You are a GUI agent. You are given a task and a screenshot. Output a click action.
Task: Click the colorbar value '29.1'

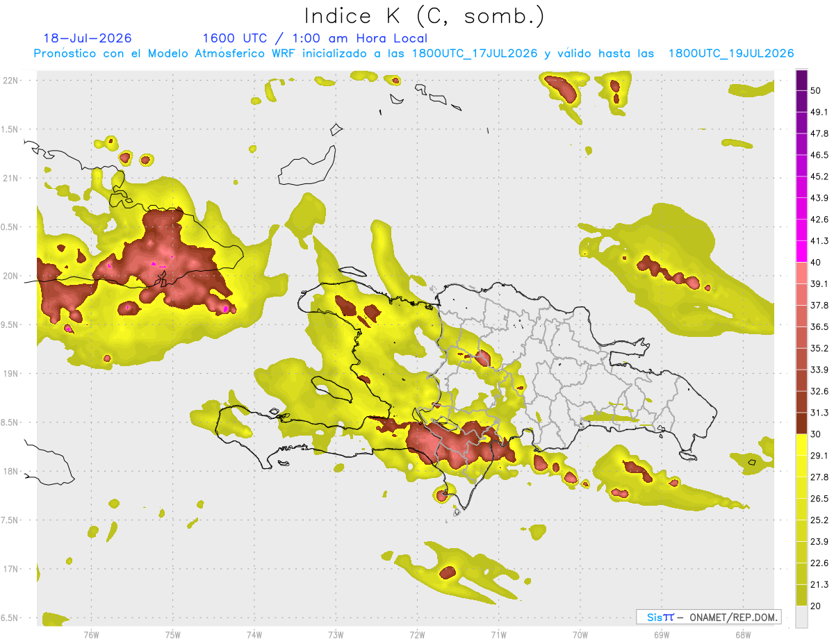tap(820, 456)
